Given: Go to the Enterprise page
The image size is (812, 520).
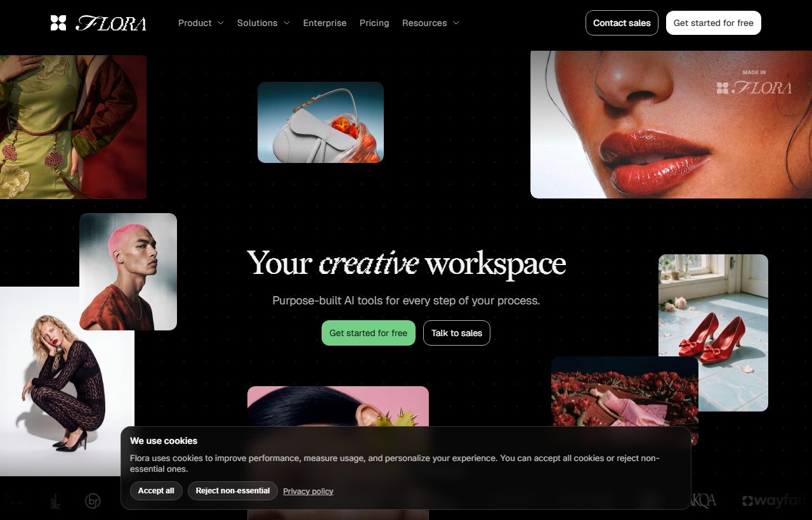Looking at the screenshot, I should coord(325,23).
